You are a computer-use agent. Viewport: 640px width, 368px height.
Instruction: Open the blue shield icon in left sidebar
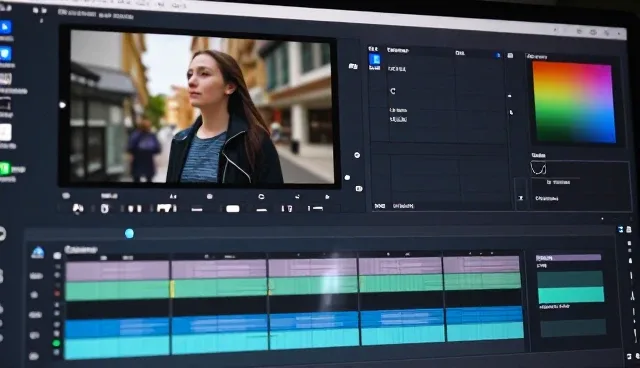[5, 53]
